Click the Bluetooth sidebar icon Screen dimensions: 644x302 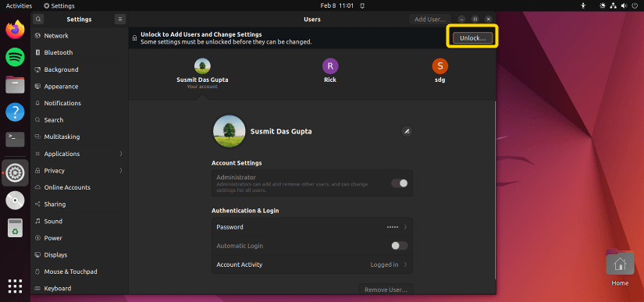37,52
